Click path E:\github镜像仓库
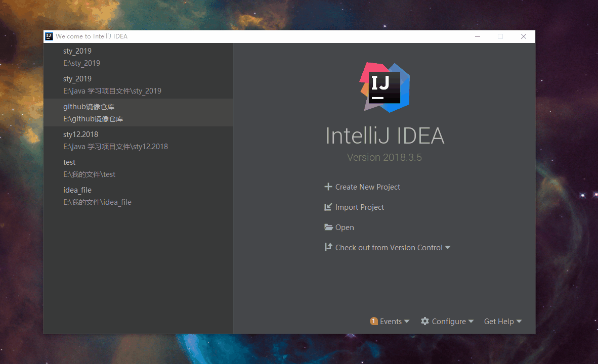The width and height of the screenshot is (598, 364). (x=93, y=119)
